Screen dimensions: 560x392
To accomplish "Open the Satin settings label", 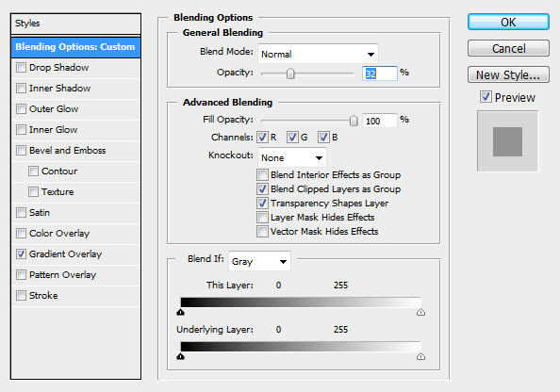I will click(x=40, y=212).
